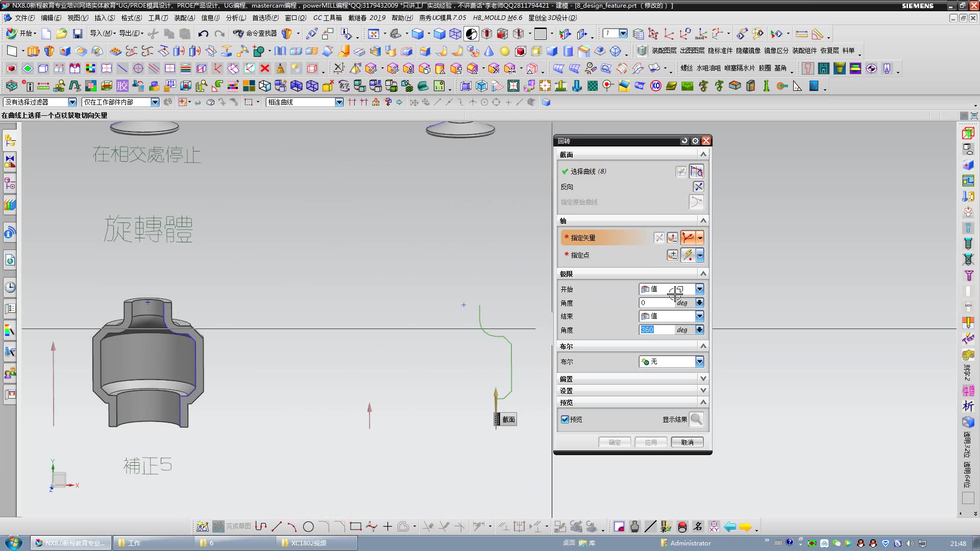Open the vector type dropdown arrow in 轴
Image resolution: width=980 pixels, height=551 pixels.
pyautogui.click(x=700, y=238)
